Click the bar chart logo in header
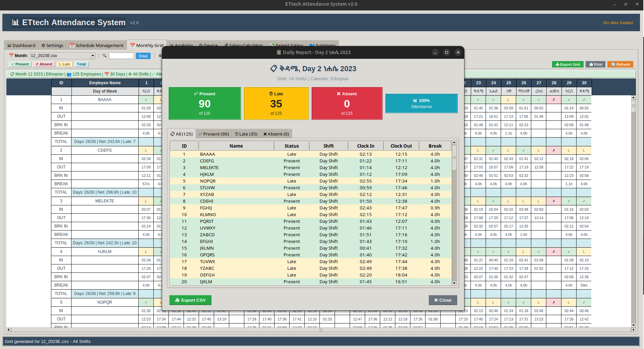The image size is (644, 349). click(x=15, y=22)
